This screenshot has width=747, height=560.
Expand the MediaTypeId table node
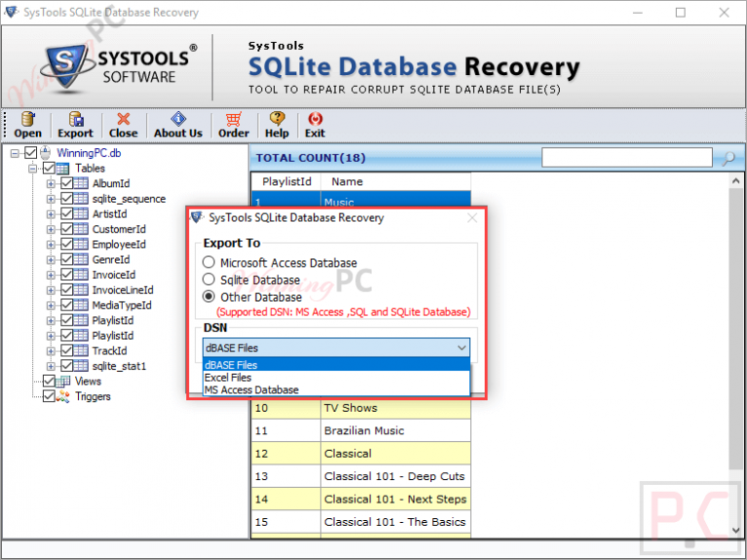(51, 306)
